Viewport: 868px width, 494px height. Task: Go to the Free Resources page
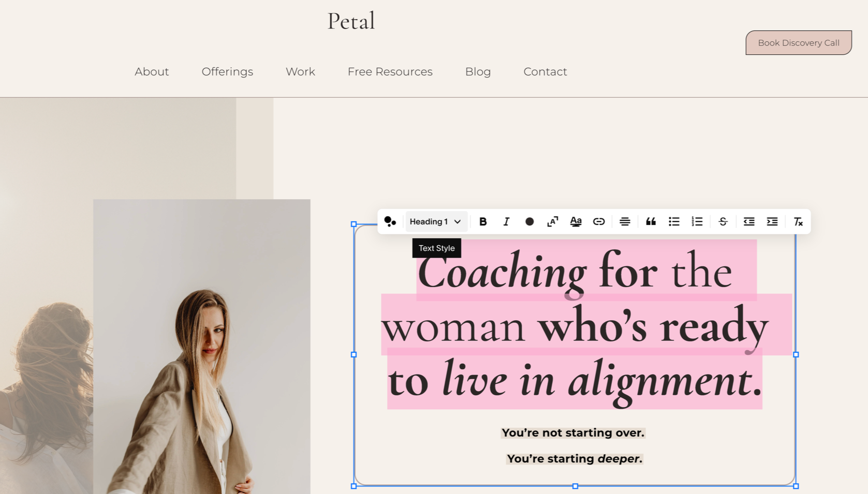click(390, 72)
